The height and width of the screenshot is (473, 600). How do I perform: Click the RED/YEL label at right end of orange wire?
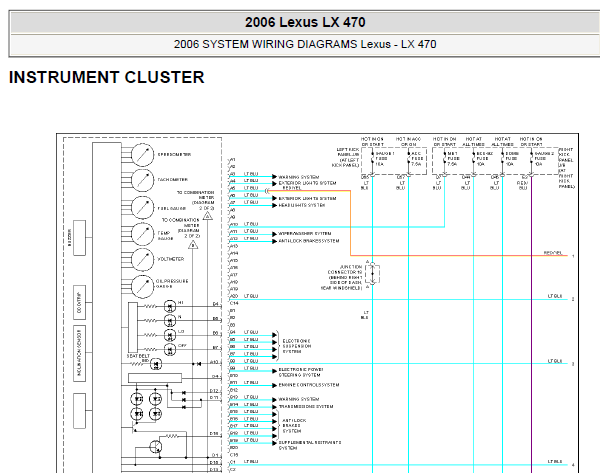click(x=553, y=253)
